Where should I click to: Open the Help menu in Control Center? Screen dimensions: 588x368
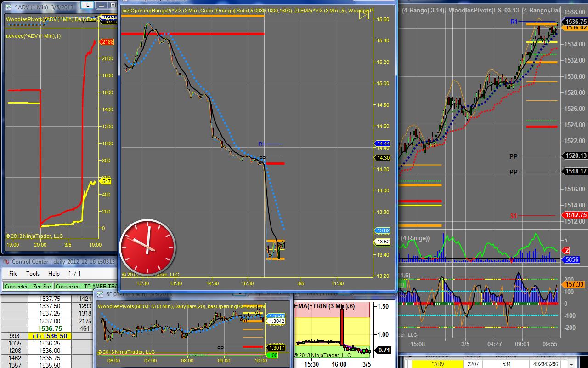pyautogui.click(x=54, y=273)
